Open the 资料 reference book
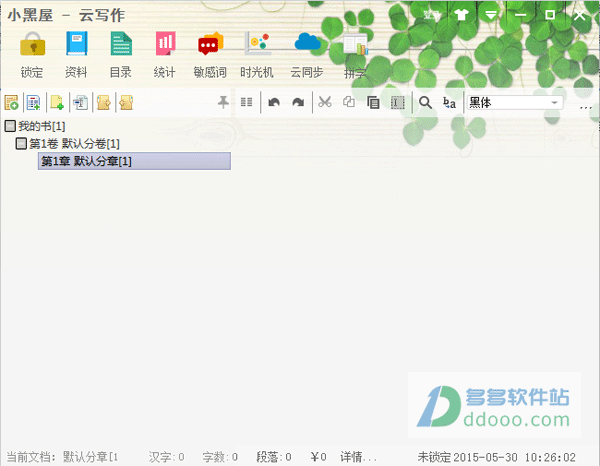The image size is (600, 466). click(x=77, y=44)
